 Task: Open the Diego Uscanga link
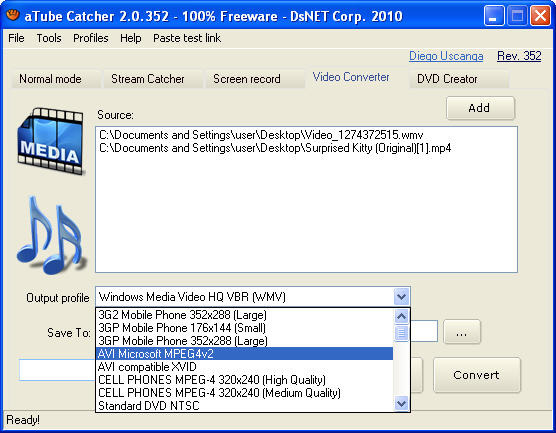coord(446,56)
